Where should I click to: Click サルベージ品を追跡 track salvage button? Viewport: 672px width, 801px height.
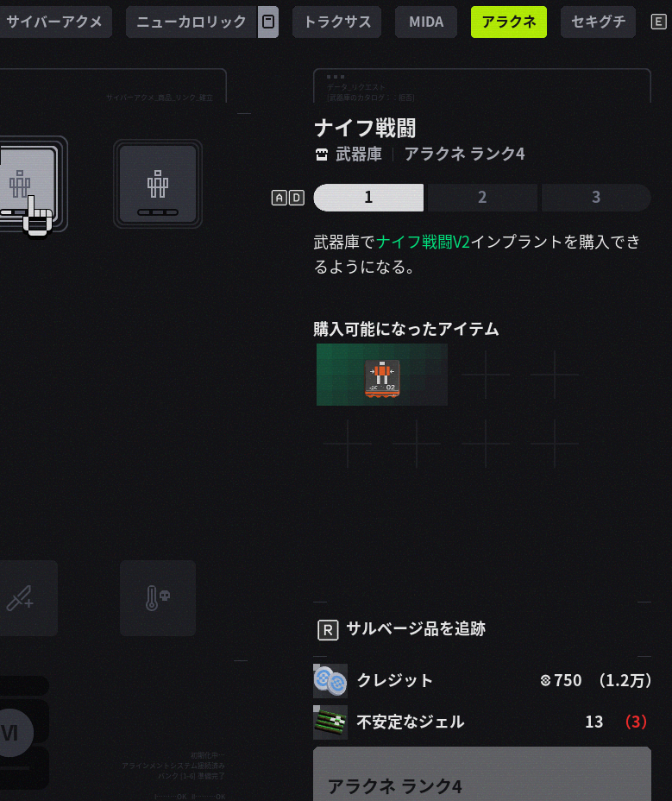pos(401,629)
